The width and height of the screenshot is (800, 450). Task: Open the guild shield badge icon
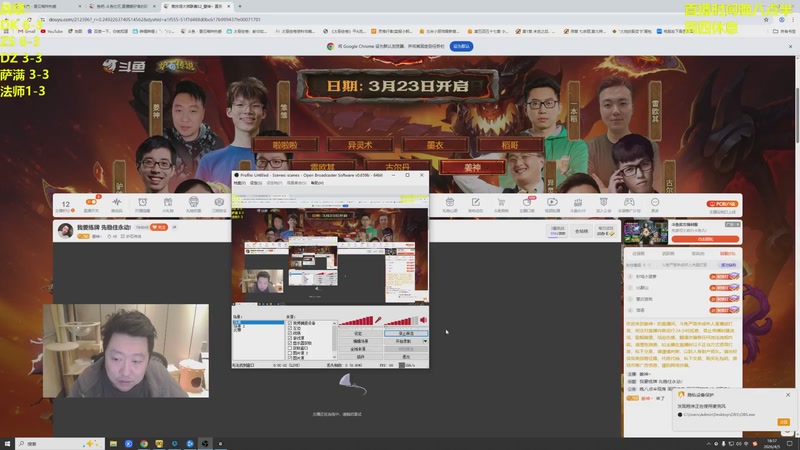pyautogui.click(x=604, y=202)
